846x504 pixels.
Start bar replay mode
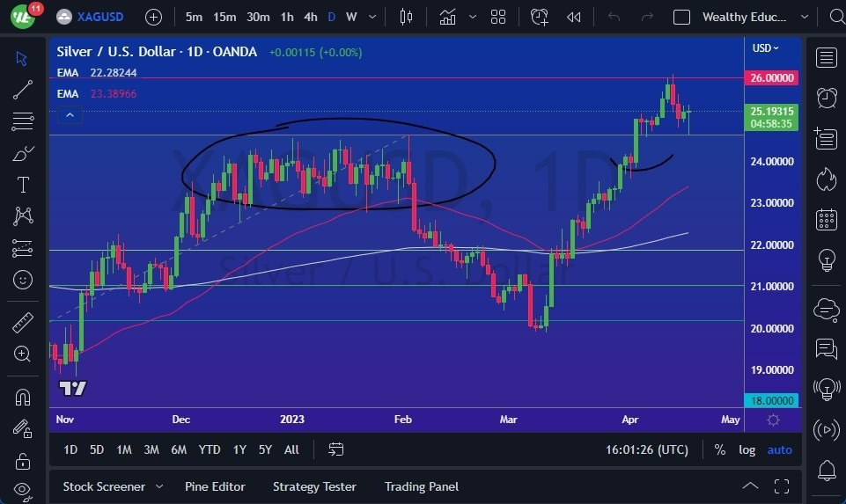[x=573, y=18]
